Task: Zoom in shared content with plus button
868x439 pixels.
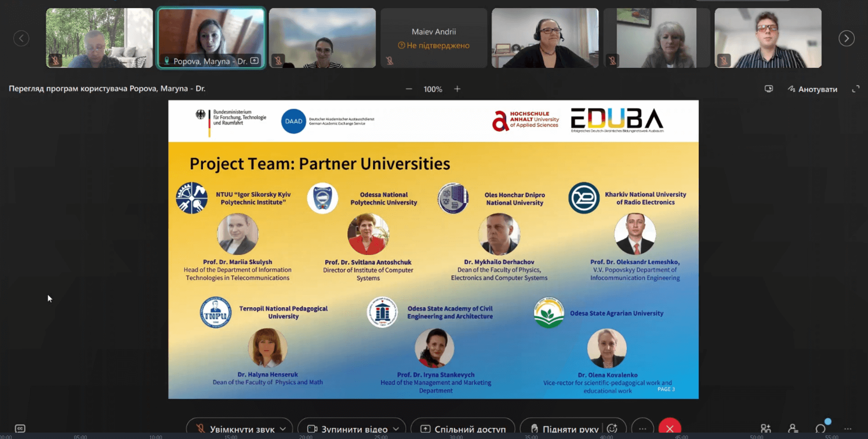Action: tap(457, 89)
